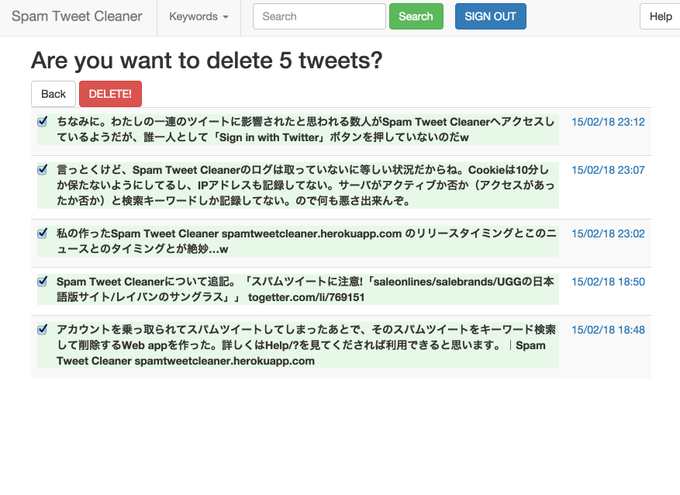
Task: Open the Help page
Action: 660,16
